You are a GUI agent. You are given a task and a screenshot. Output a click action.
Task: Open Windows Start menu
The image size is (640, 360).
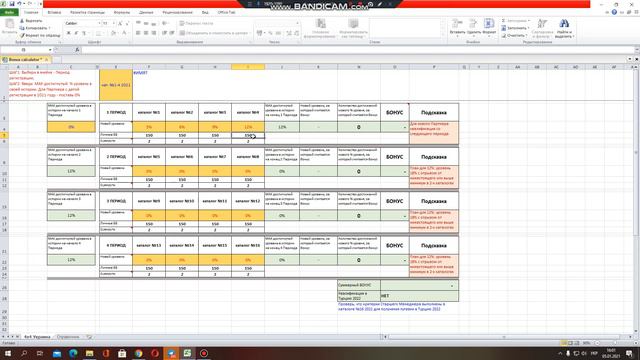click(x=8, y=353)
